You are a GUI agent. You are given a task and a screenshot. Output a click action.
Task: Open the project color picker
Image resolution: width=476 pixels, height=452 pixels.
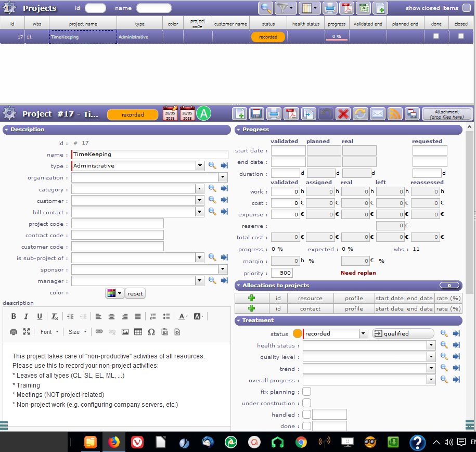(114, 293)
